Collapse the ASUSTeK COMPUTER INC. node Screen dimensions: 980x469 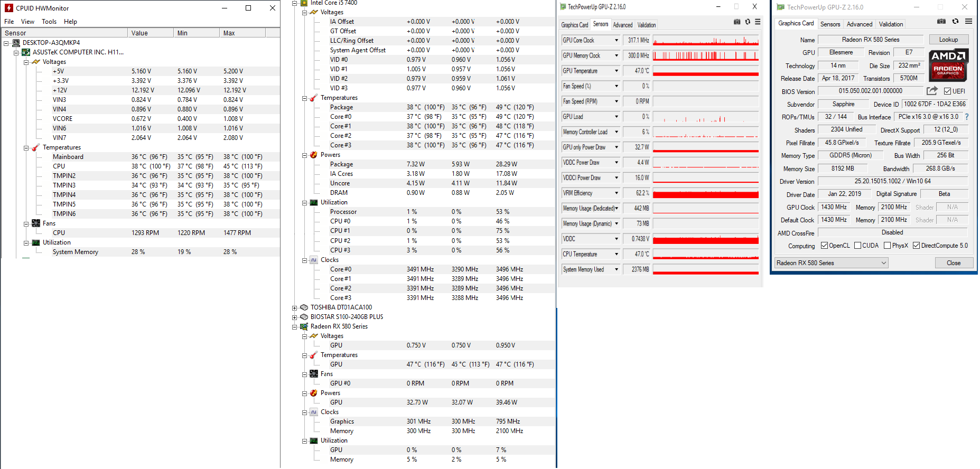[16, 52]
